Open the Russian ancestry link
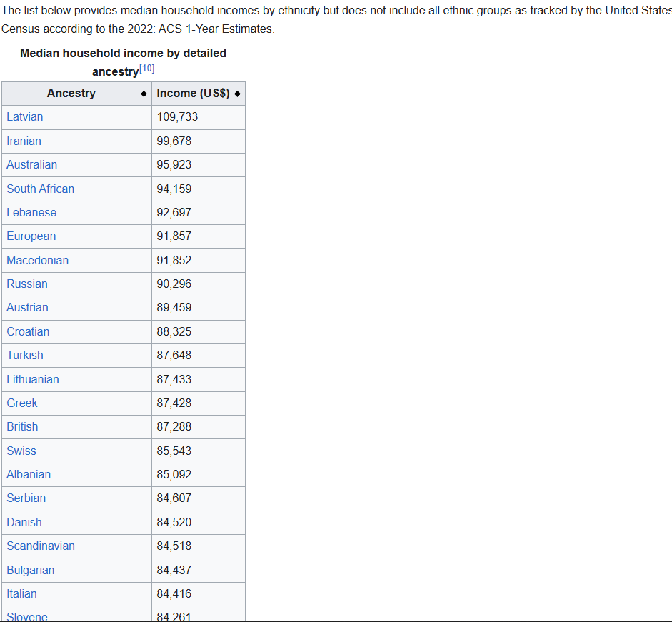 pyautogui.click(x=27, y=284)
